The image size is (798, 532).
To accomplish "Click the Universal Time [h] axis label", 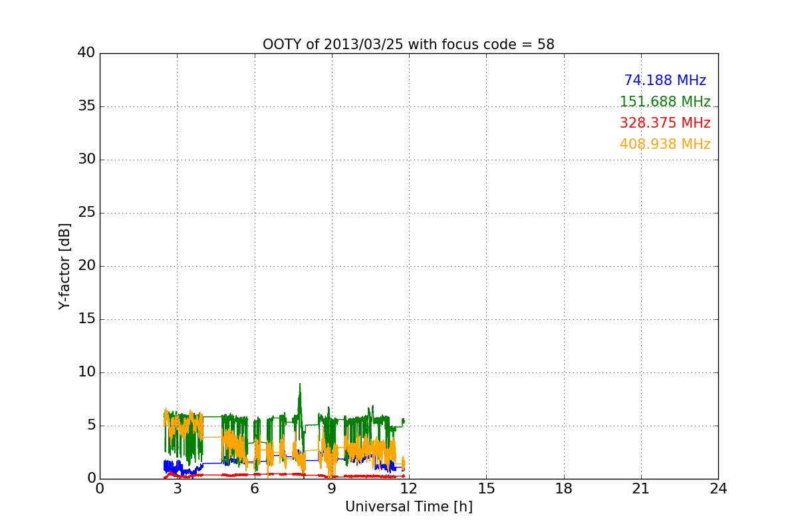I will [408, 507].
